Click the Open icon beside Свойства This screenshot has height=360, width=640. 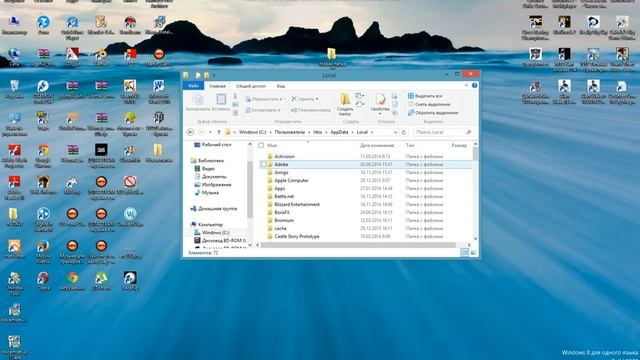[395, 96]
